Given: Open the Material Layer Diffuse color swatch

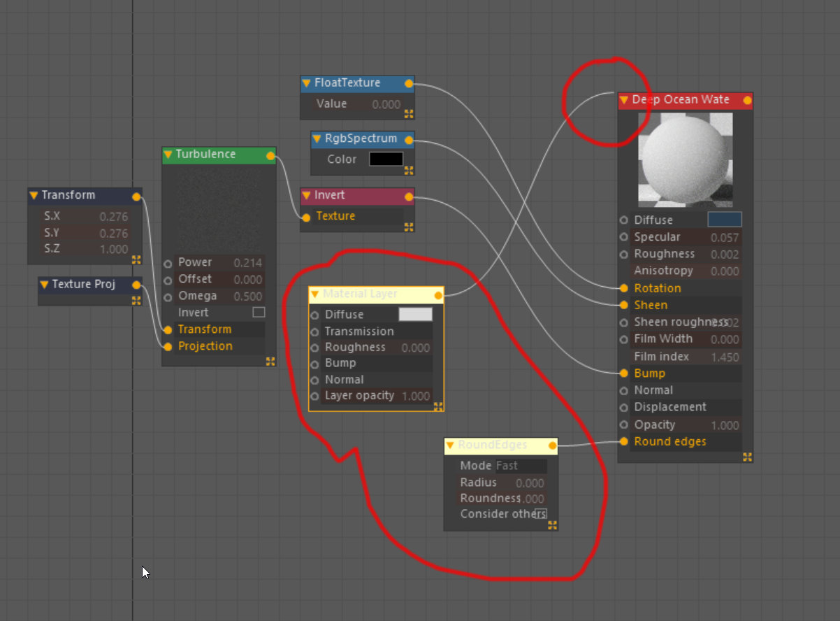Looking at the screenshot, I should coord(415,315).
